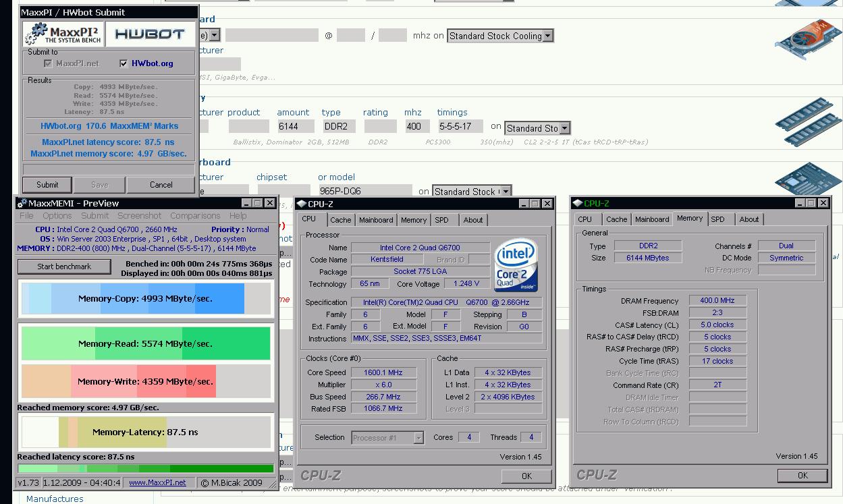Open the www.MaxxPI.net link
This screenshot has height=504, width=843.
coord(157,482)
